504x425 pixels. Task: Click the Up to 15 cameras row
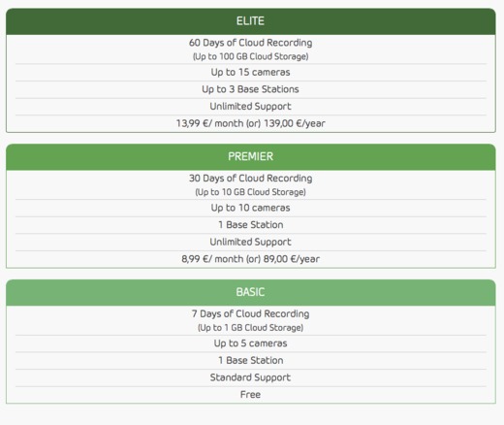coord(251,72)
